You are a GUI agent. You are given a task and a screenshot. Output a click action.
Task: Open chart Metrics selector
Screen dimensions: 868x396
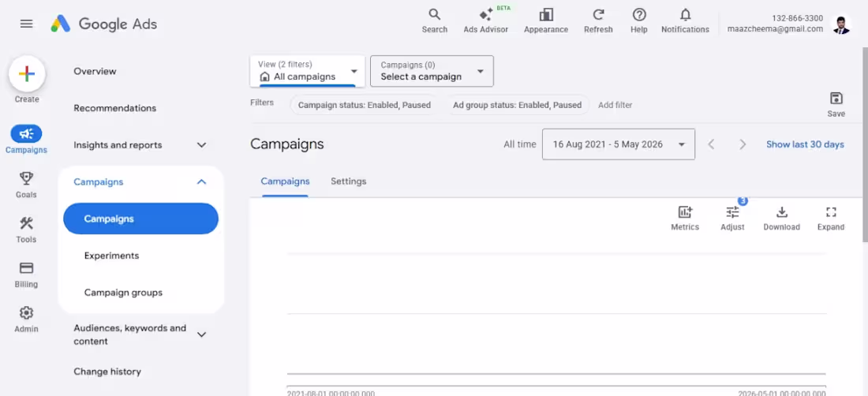tap(685, 218)
